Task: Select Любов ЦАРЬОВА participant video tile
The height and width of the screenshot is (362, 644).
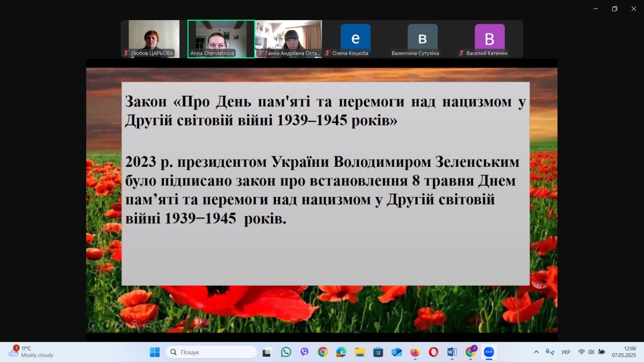Action: [x=154, y=39]
